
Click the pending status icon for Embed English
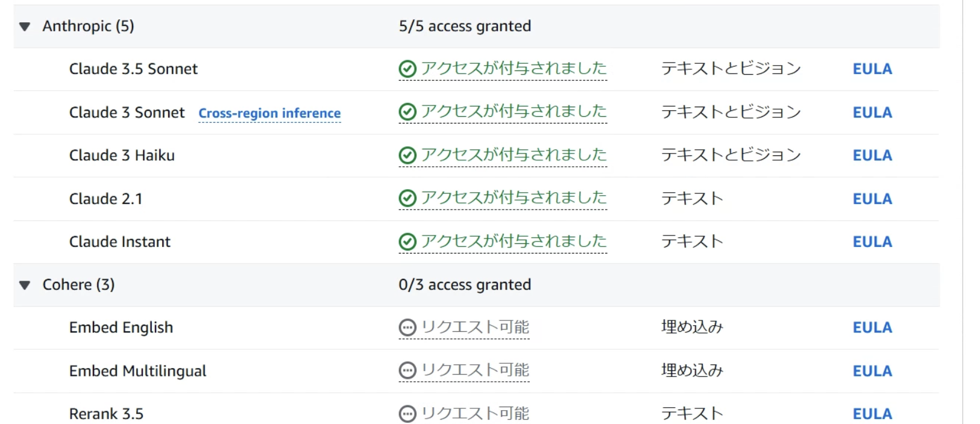click(408, 328)
